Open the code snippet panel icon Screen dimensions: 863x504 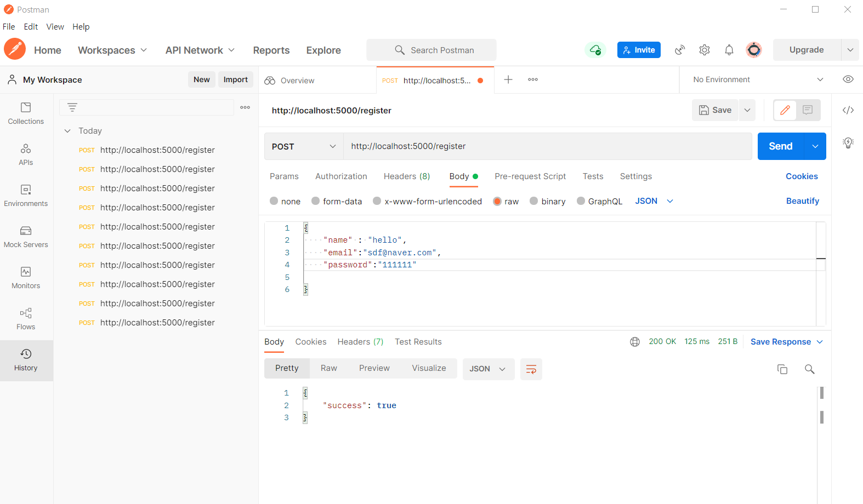(x=848, y=110)
